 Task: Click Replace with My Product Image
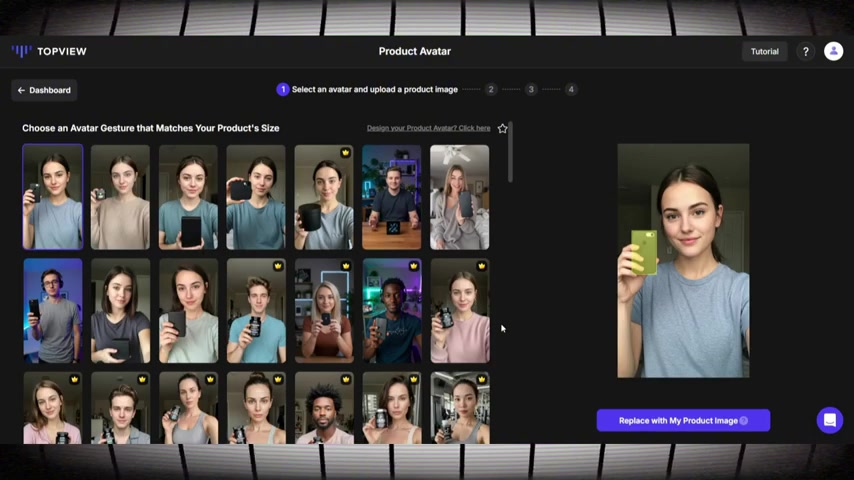pyautogui.click(x=683, y=421)
